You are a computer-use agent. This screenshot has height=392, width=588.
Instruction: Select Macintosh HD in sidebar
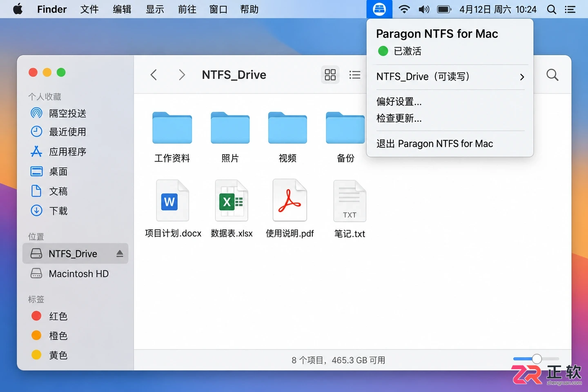coord(69,274)
